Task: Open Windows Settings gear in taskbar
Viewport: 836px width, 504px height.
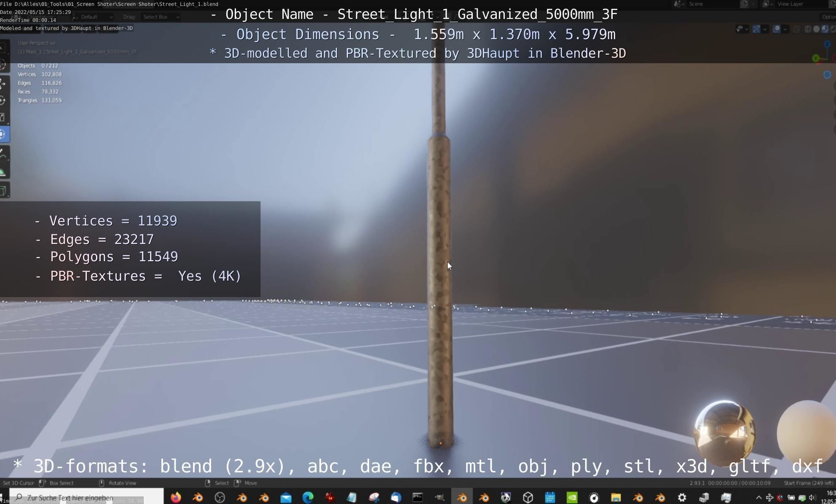Action: (x=682, y=498)
